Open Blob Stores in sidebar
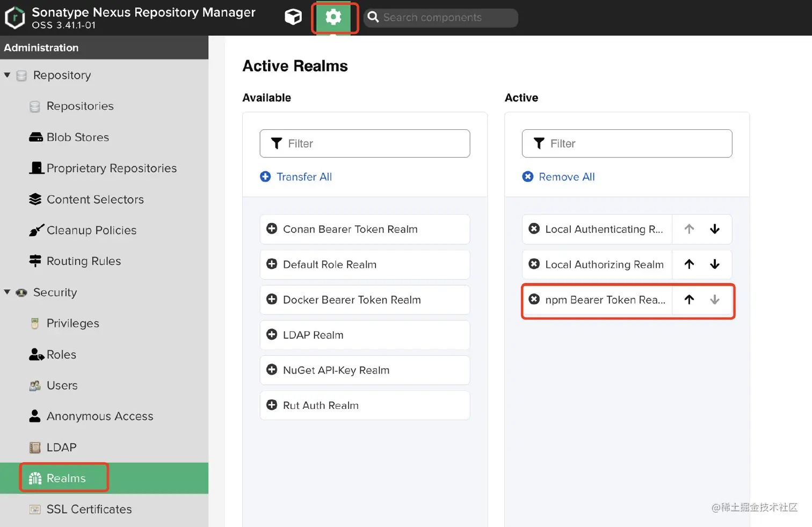 (x=77, y=137)
